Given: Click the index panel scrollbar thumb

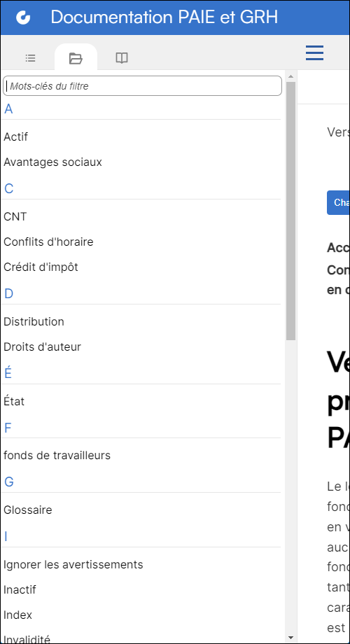Looking at the screenshot, I should pyautogui.click(x=290, y=211).
